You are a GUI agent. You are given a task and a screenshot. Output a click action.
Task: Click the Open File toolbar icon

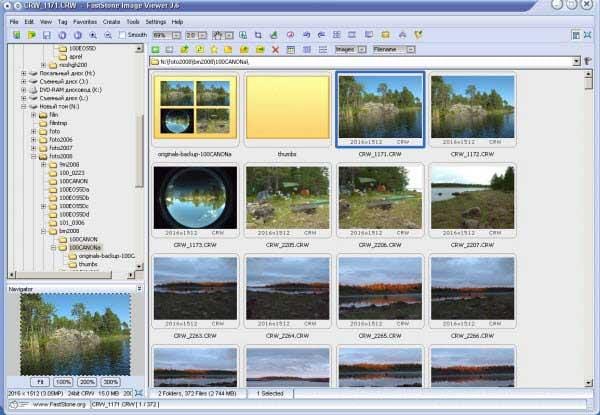[32, 35]
